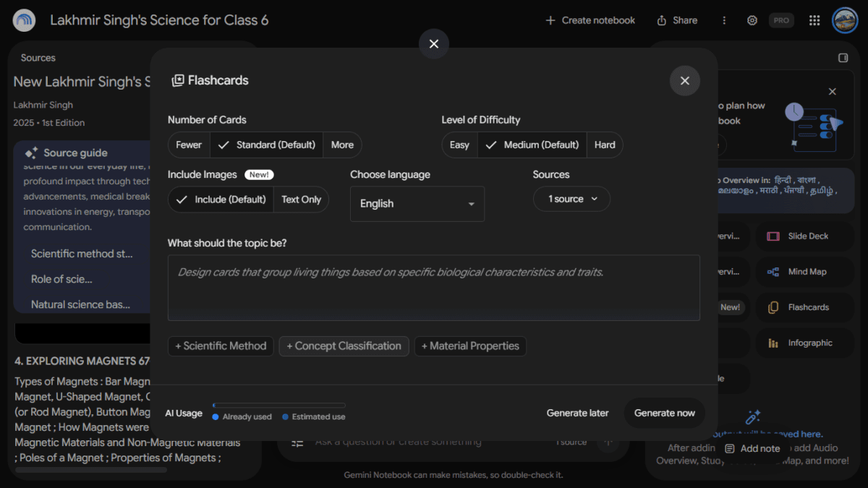
Task: Click the Sources panel header
Action: (38, 58)
